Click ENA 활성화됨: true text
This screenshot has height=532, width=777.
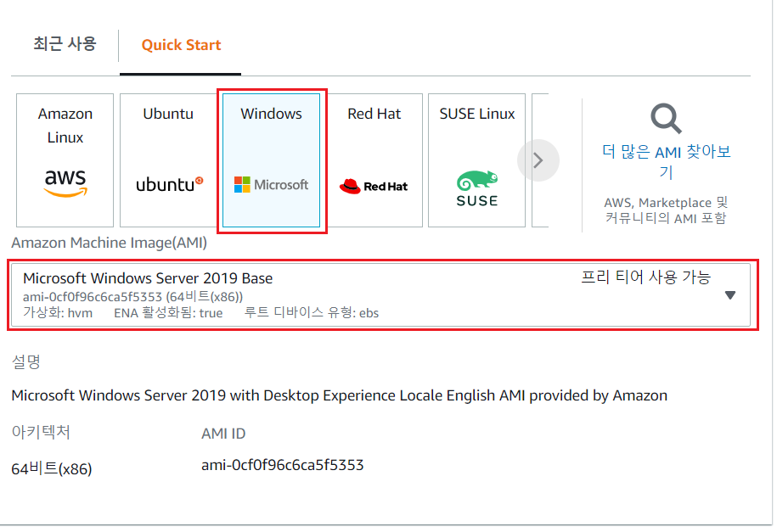[168, 313]
